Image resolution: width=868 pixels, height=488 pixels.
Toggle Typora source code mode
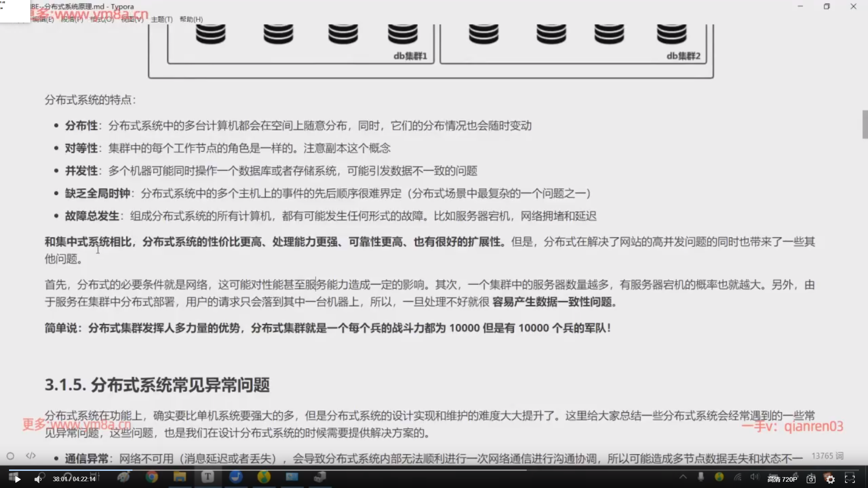point(31,455)
